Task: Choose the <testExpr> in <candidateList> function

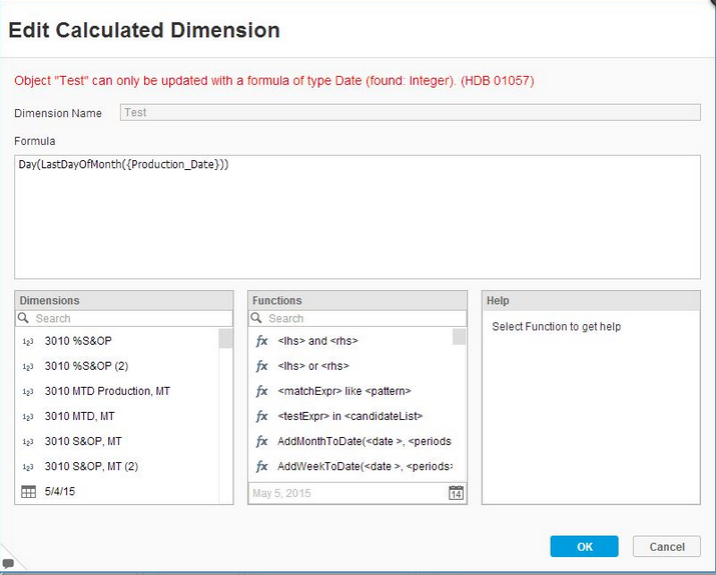Action: pos(351,416)
